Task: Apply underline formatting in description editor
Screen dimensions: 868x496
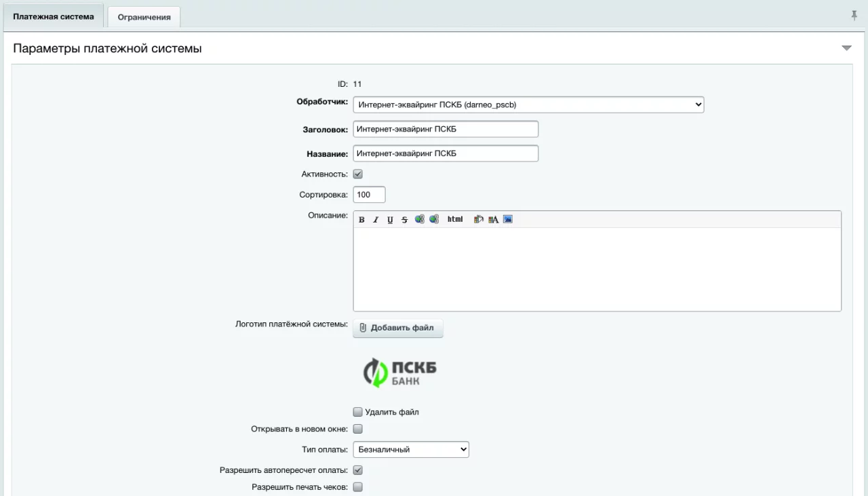Action: (x=390, y=220)
